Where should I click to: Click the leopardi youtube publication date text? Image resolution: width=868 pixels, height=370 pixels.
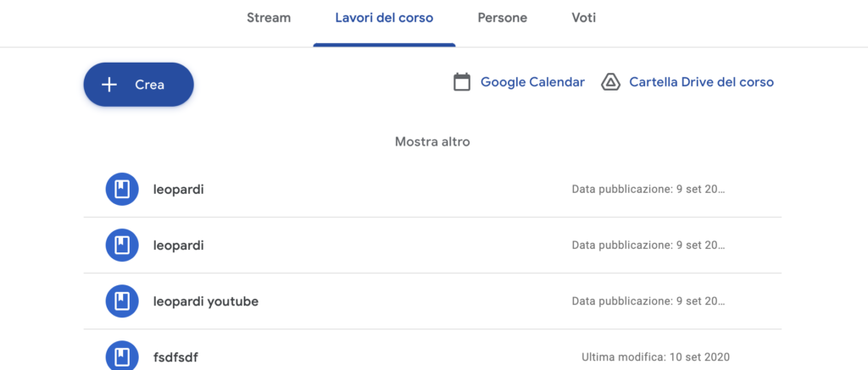coord(648,301)
